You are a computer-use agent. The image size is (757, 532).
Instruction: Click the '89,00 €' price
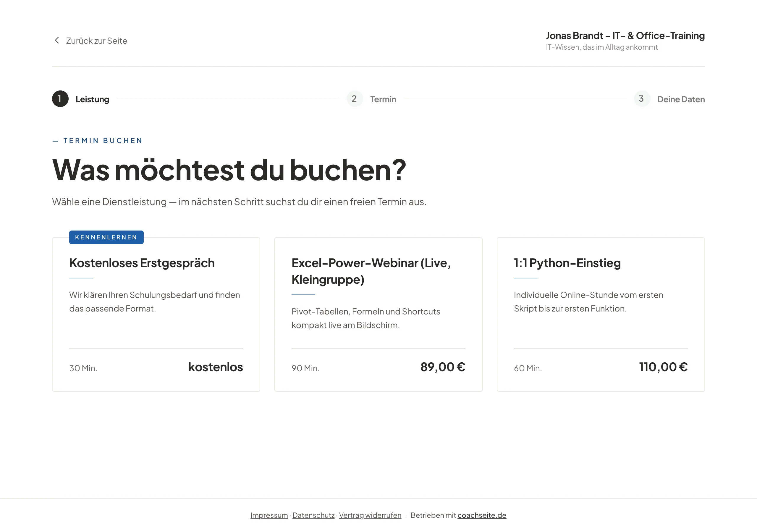click(x=443, y=367)
